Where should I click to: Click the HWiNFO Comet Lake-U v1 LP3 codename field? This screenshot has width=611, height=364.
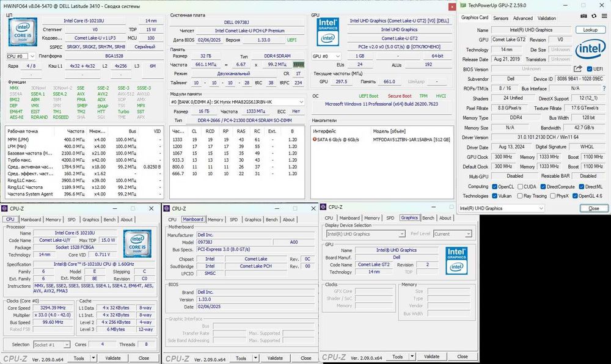click(95, 38)
